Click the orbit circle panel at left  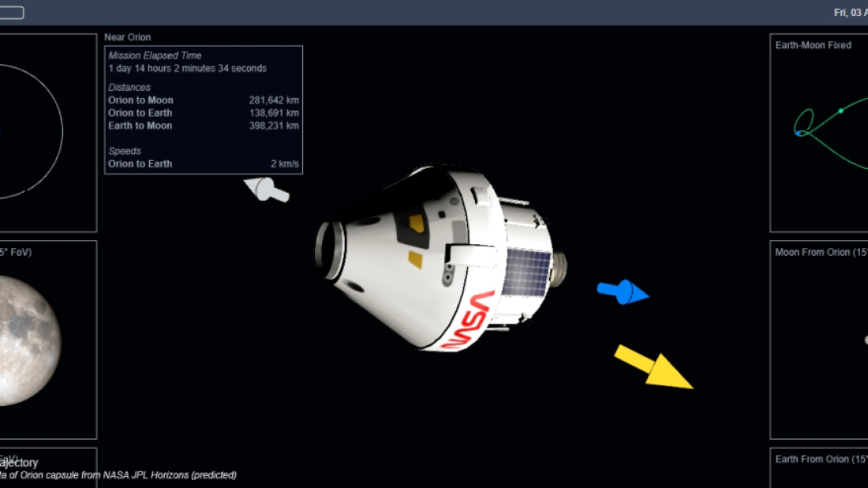click(48, 133)
